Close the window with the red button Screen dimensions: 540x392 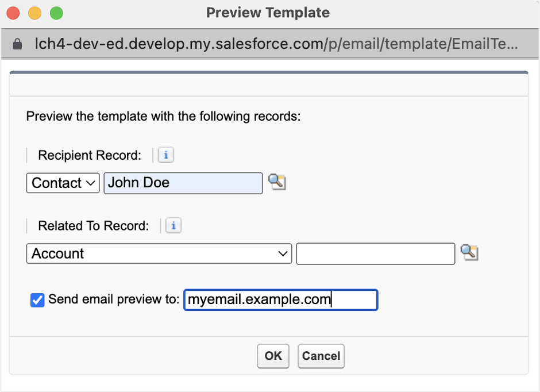pos(13,13)
